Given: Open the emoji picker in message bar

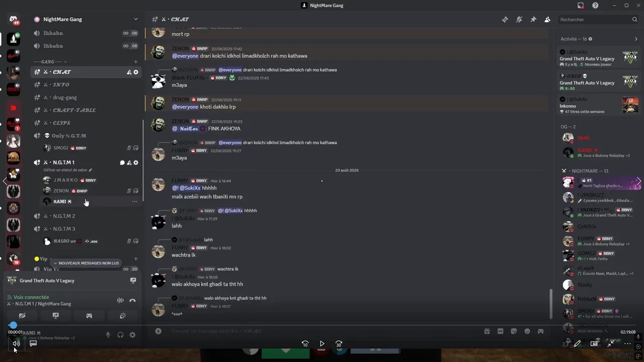Looking at the screenshot, I should pyautogui.click(x=527, y=331).
